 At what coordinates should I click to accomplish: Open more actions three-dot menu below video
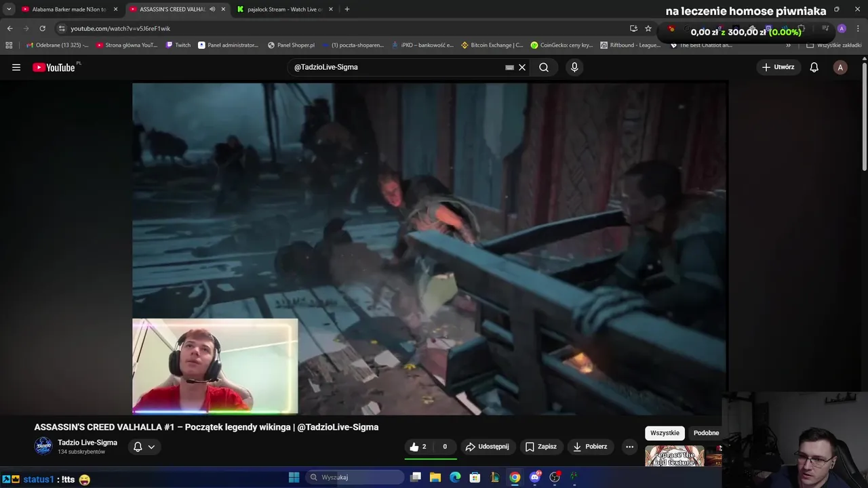click(629, 447)
